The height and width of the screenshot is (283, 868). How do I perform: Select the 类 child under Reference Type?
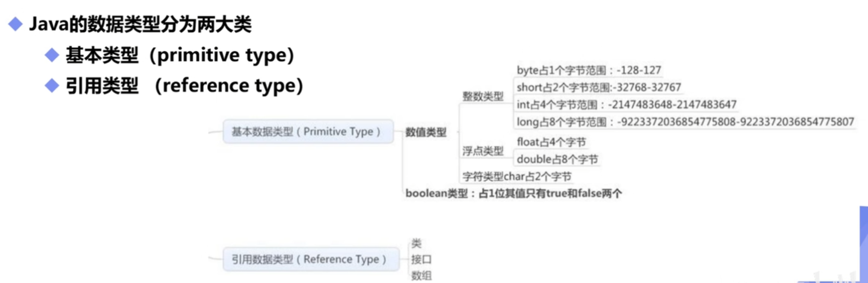tap(416, 244)
